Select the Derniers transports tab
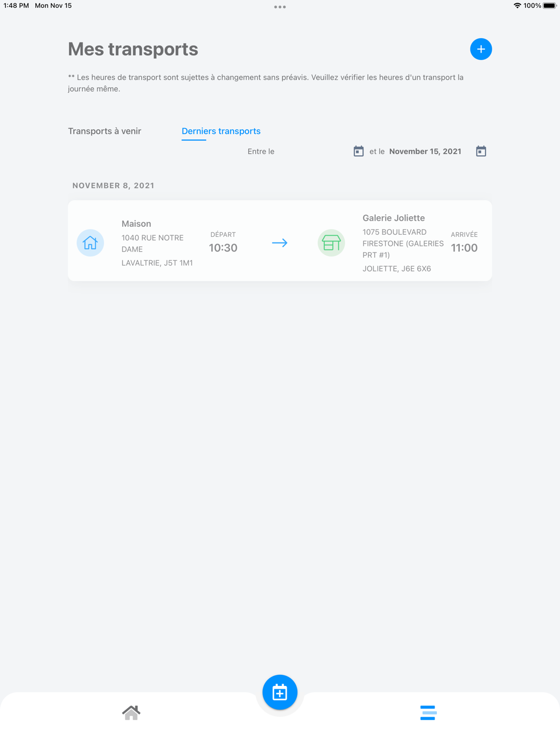This screenshot has width=560, height=747. pyautogui.click(x=221, y=131)
